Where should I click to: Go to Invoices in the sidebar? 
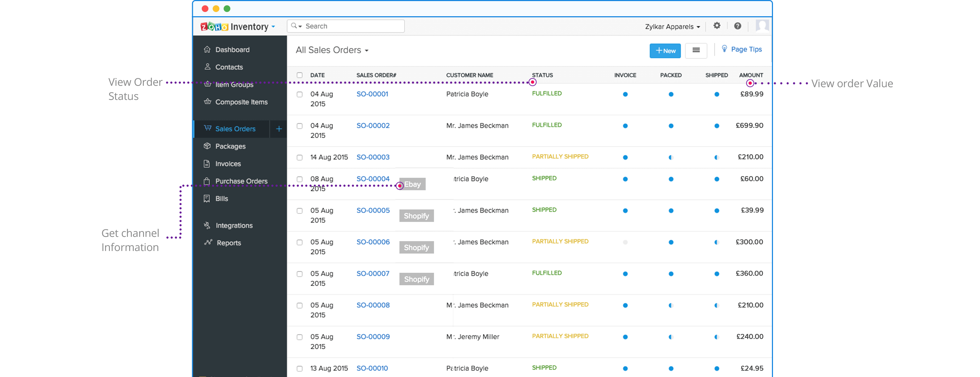(228, 163)
